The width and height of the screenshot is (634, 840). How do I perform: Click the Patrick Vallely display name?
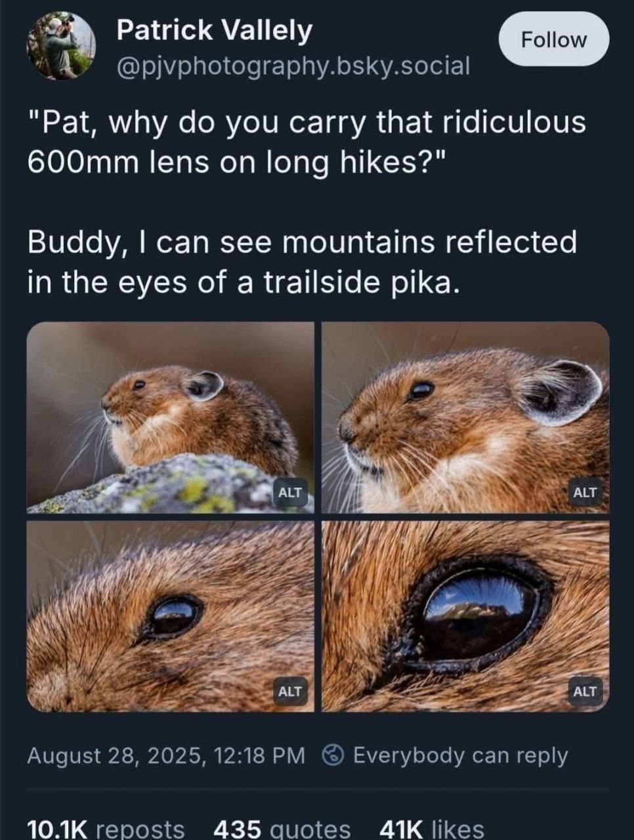click(214, 30)
